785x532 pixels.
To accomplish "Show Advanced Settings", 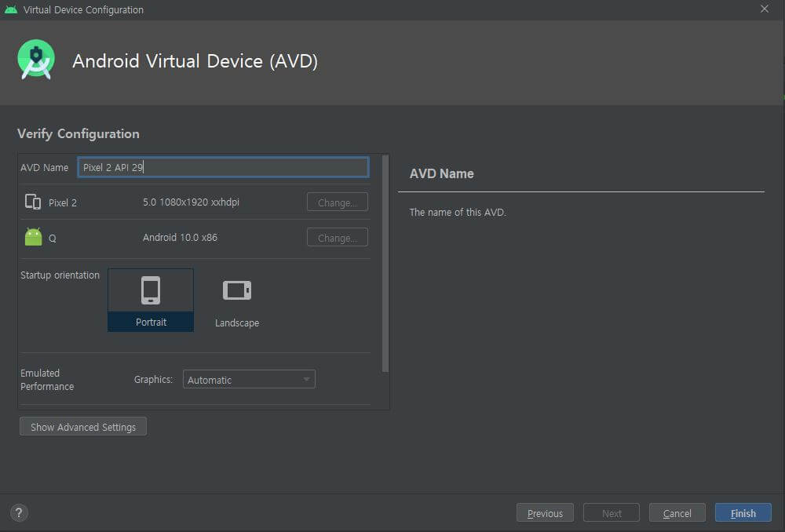I will 82,426.
